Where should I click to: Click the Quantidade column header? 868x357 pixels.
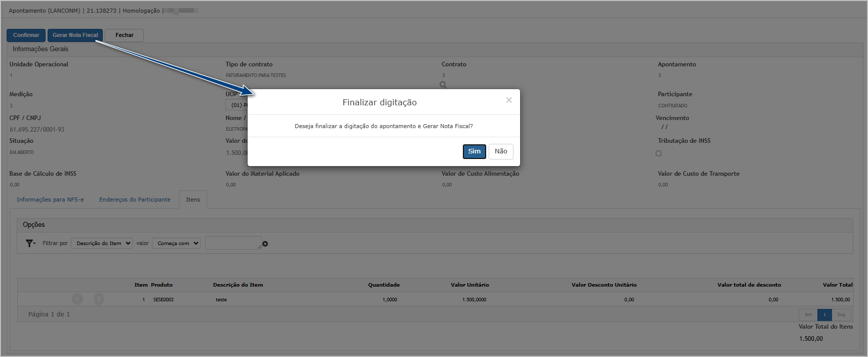[384, 285]
